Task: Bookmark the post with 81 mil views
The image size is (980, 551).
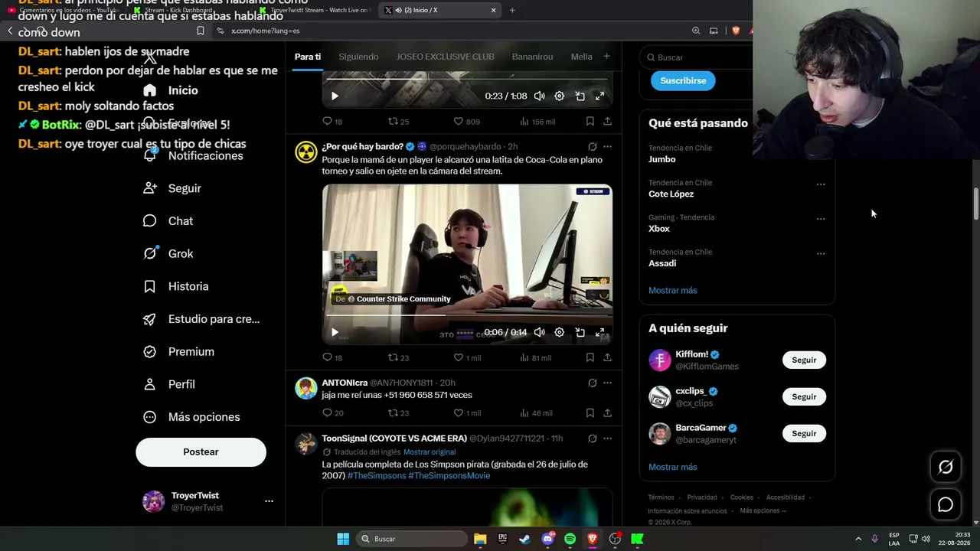Action: [x=590, y=357]
